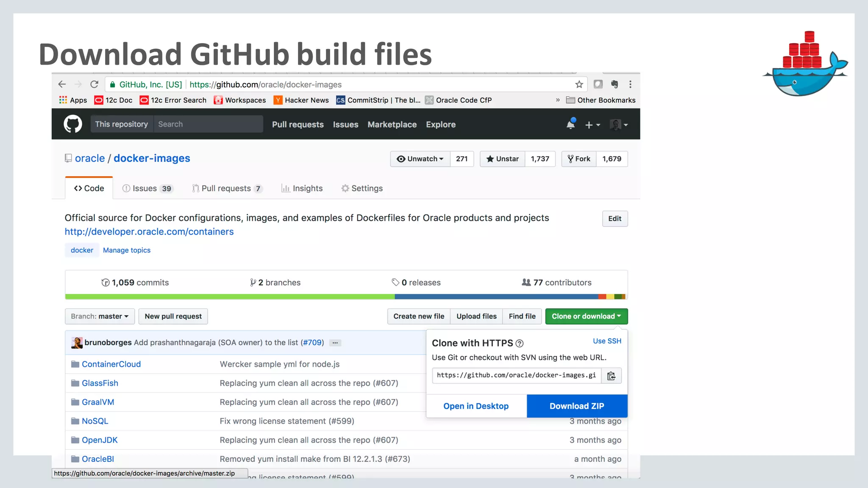The width and height of the screenshot is (868, 488).
Task: Open the plus create-new dropdown
Action: 593,125
